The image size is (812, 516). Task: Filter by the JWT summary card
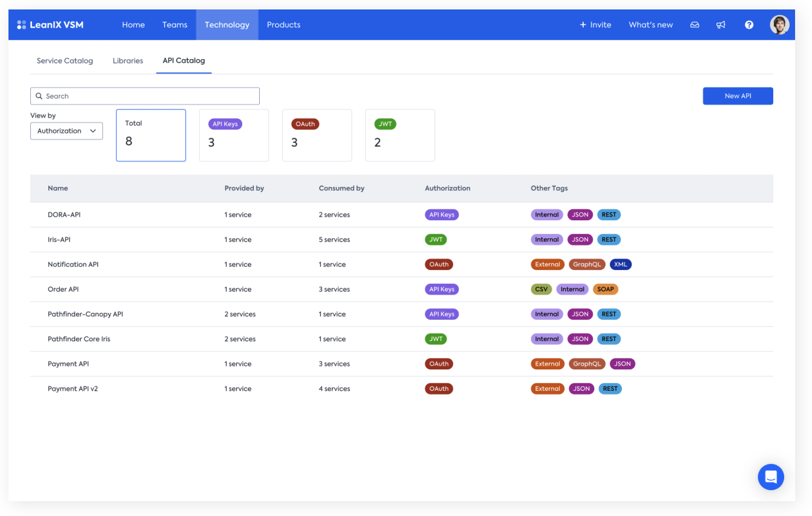pyautogui.click(x=400, y=135)
